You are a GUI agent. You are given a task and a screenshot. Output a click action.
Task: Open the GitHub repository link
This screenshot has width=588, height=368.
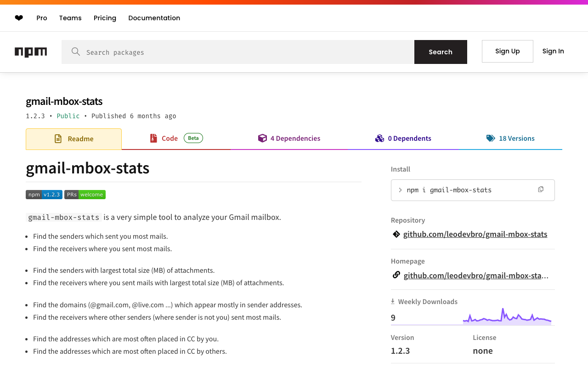[x=475, y=234]
